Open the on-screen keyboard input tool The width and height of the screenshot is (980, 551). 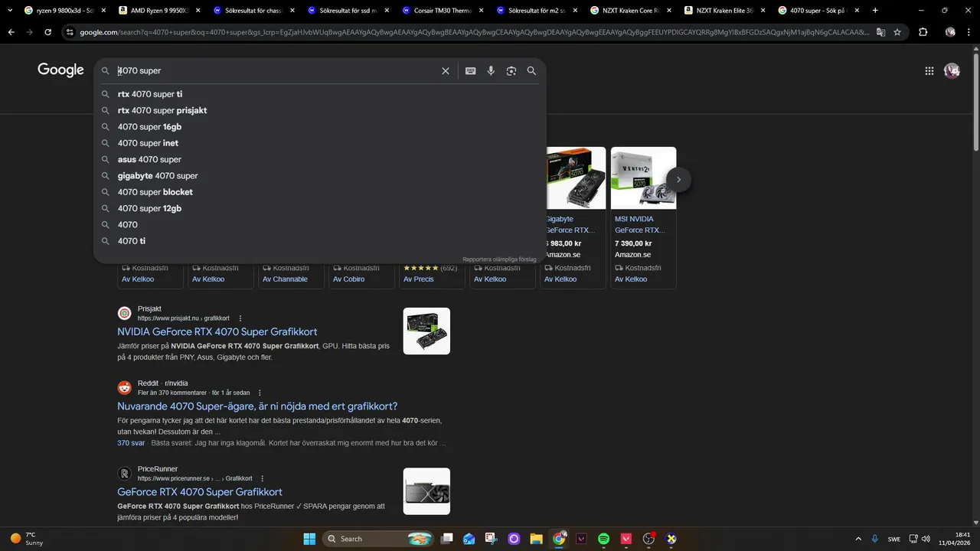[x=471, y=70]
